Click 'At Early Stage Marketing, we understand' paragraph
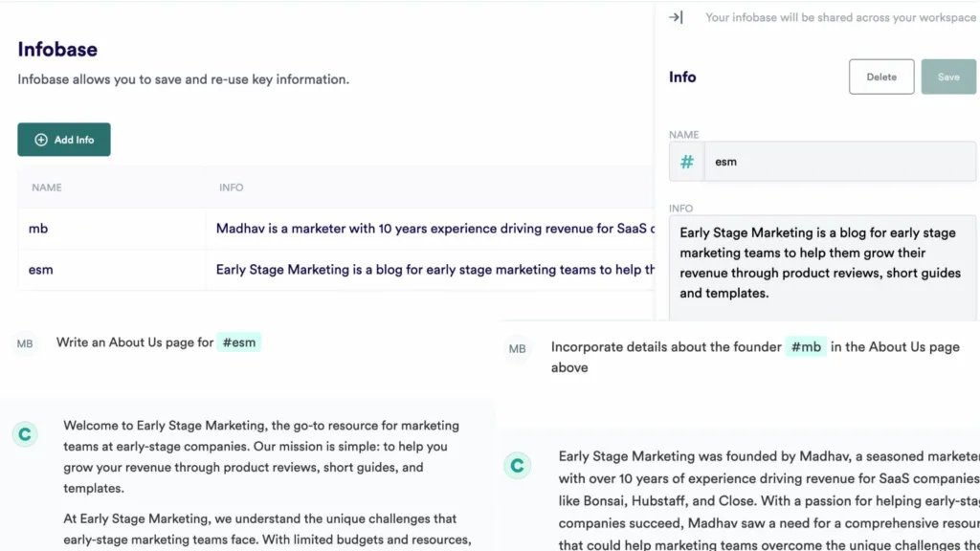980x551 pixels. 267,529
